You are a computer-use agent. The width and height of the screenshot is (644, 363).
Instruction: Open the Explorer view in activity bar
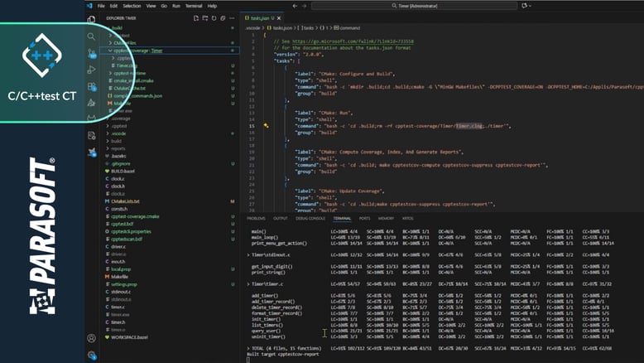(91, 19)
